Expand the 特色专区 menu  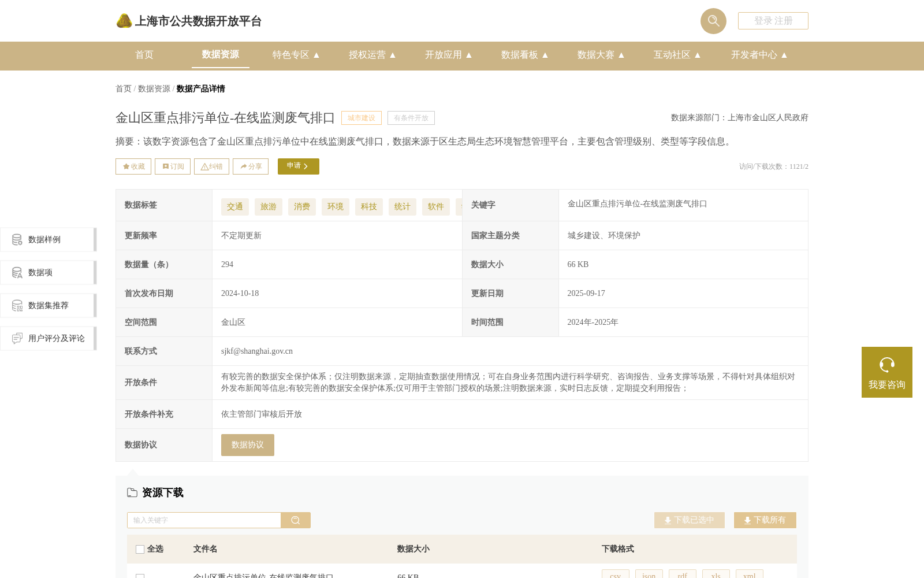pyautogui.click(x=296, y=55)
